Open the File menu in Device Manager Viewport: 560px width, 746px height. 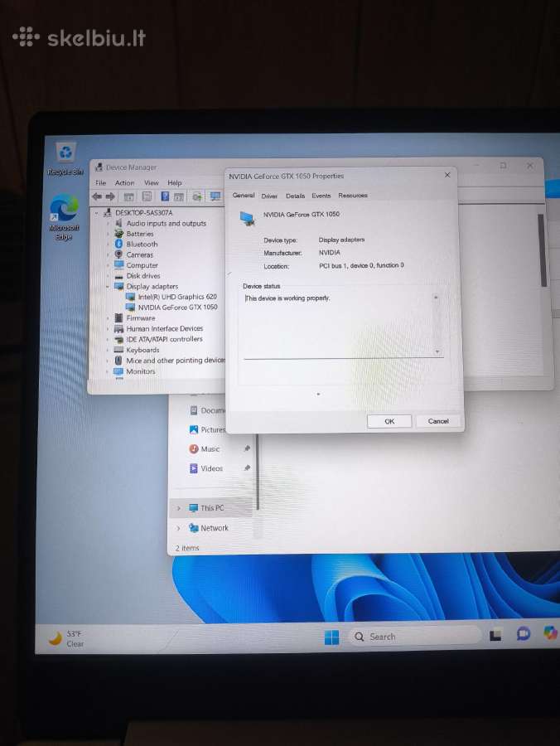pyautogui.click(x=101, y=182)
